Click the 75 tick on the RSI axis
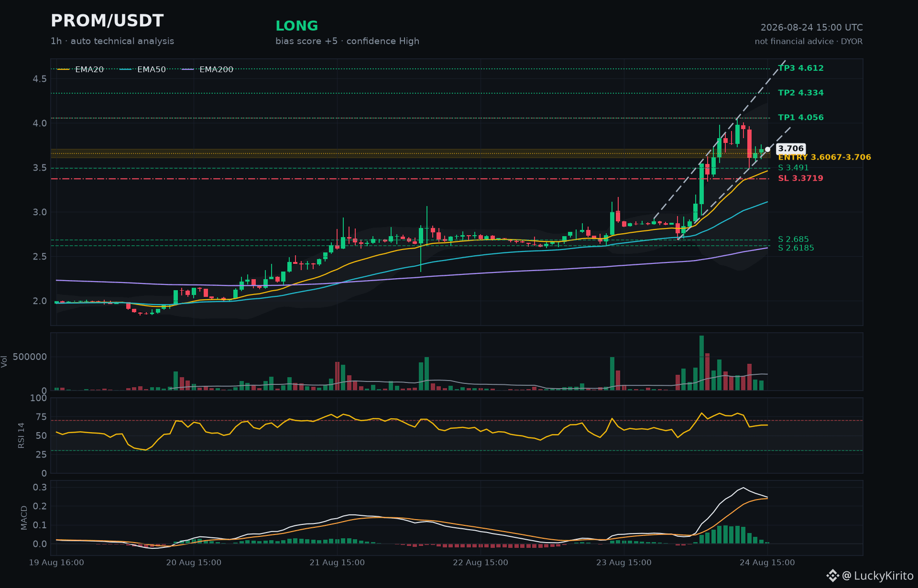 [x=41, y=417]
